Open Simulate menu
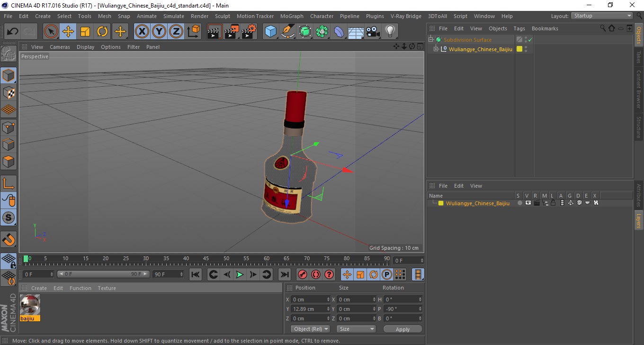This screenshot has height=345, width=644. point(174,16)
